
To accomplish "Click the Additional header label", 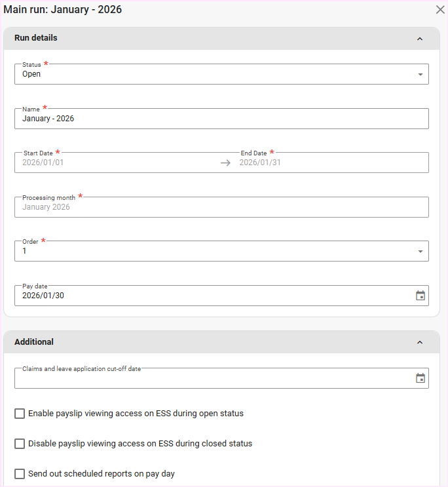I will 34,342.
